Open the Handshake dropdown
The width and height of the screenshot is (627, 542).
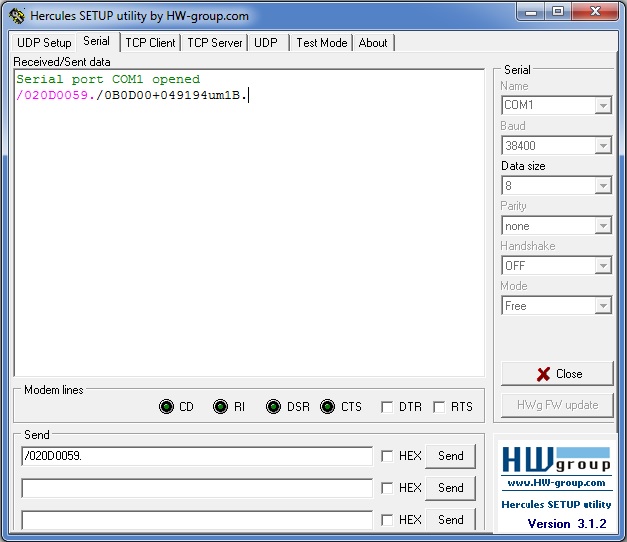tap(556, 266)
